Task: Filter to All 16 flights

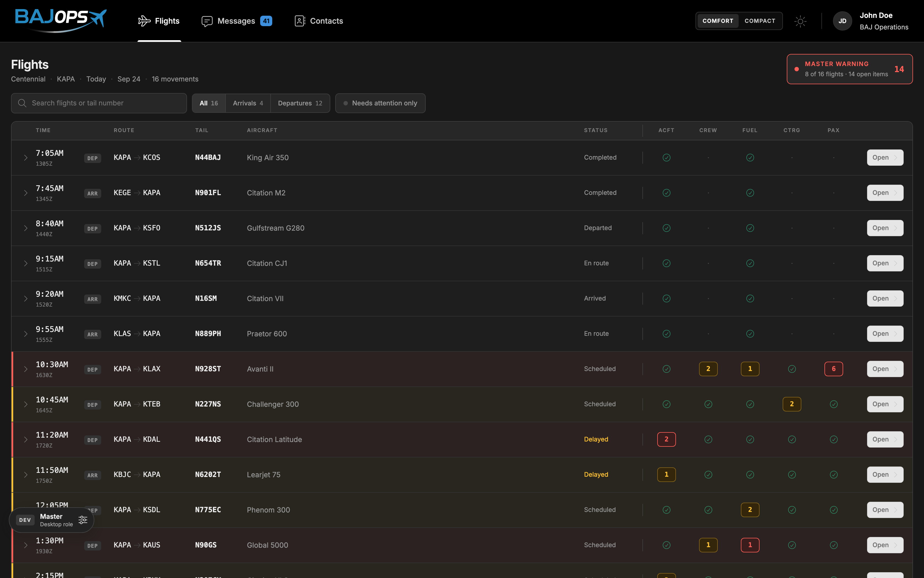Action: pyautogui.click(x=209, y=103)
